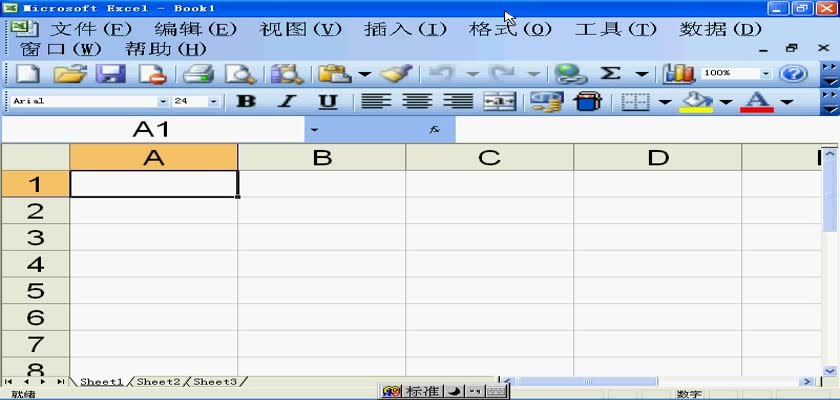Open the font size 24 dropdown
This screenshot has height=400, width=840.
click(213, 102)
